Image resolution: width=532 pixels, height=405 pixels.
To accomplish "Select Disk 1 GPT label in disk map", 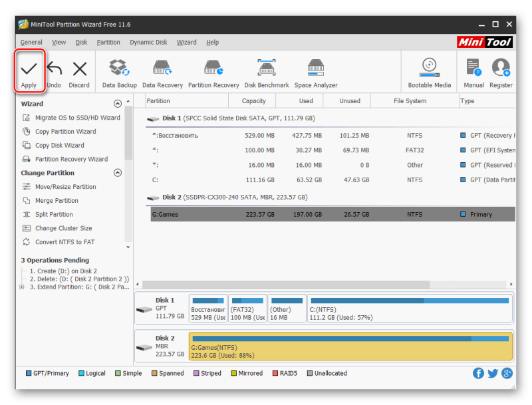I will pos(162,309).
